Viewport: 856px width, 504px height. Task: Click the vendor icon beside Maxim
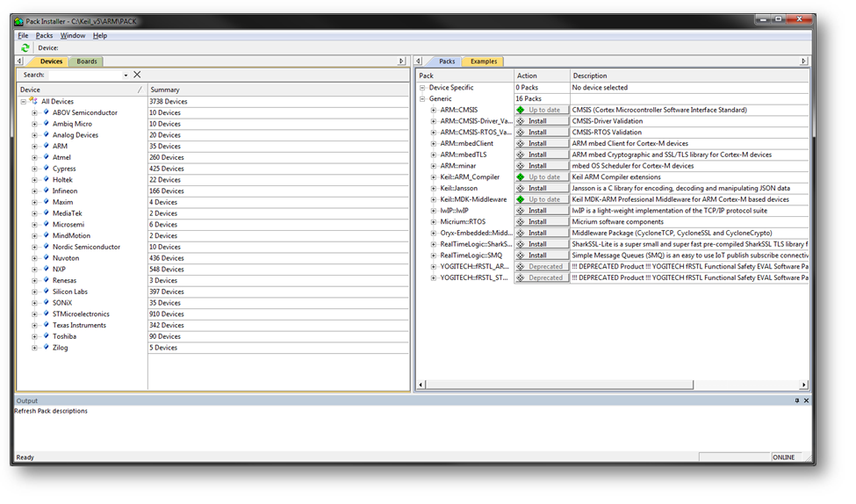pos(46,202)
